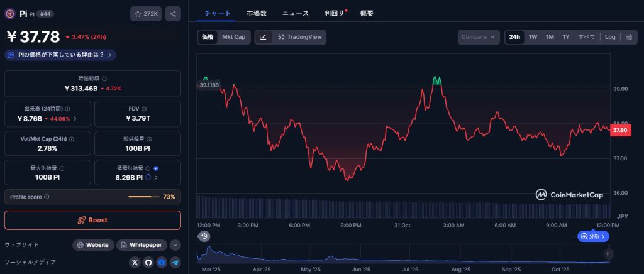Select the 価格 chart mode
The height and width of the screenshot is (274, 644).
coord(208,37)
